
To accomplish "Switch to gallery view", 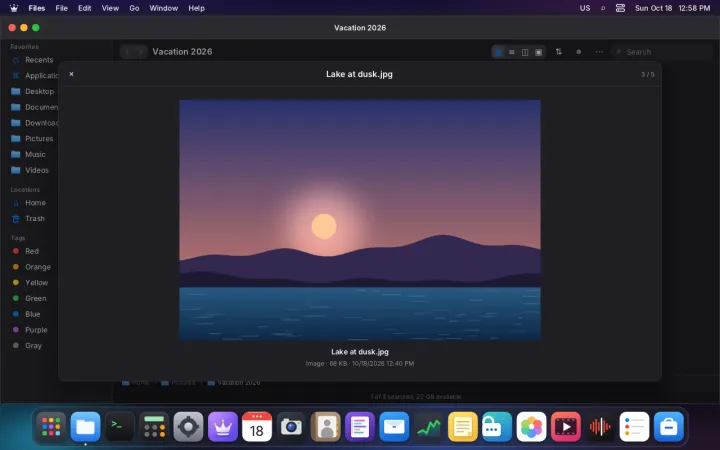I will 538,52.
